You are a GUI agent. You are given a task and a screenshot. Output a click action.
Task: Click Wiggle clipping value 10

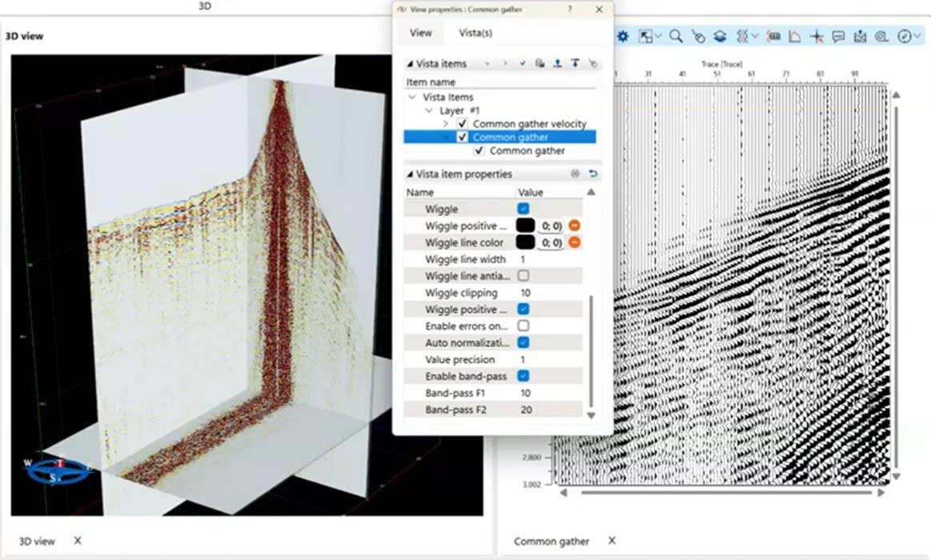pyautogui.click(x=525, y=293)
